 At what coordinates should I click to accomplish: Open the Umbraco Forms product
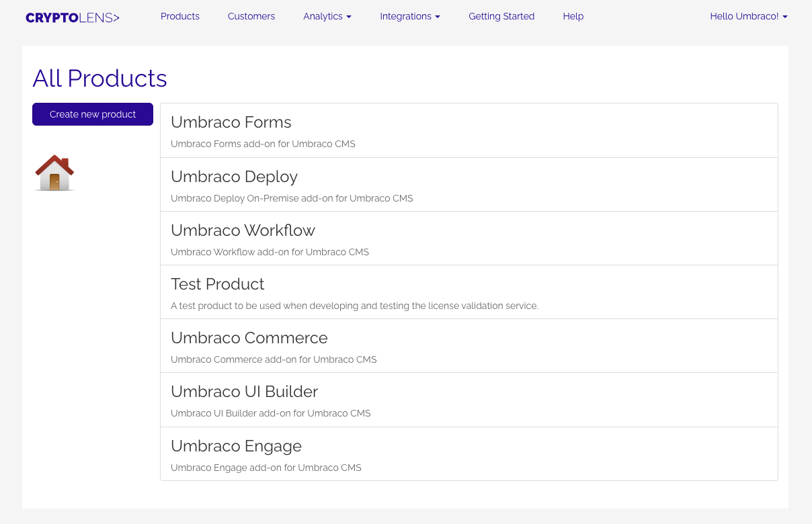click(231, 122)
